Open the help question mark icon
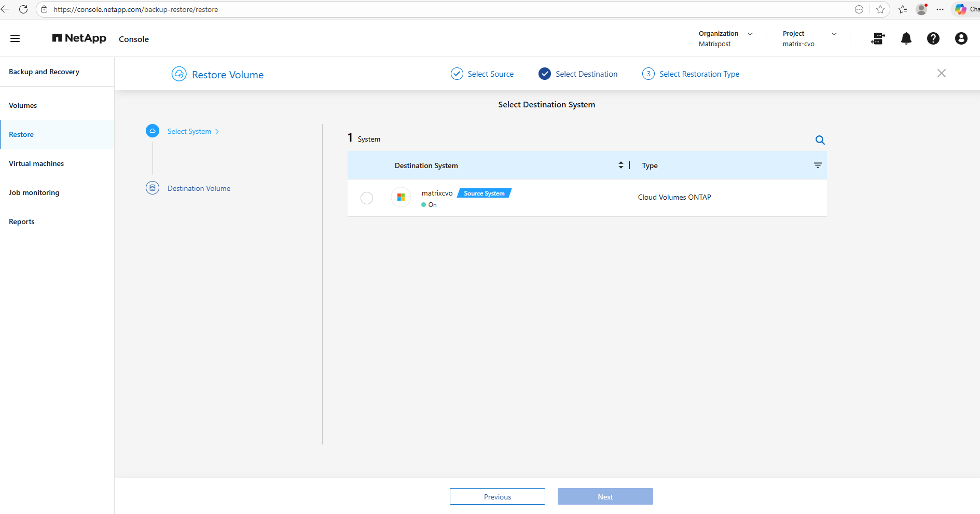980x514 pixels. [933, 38]
